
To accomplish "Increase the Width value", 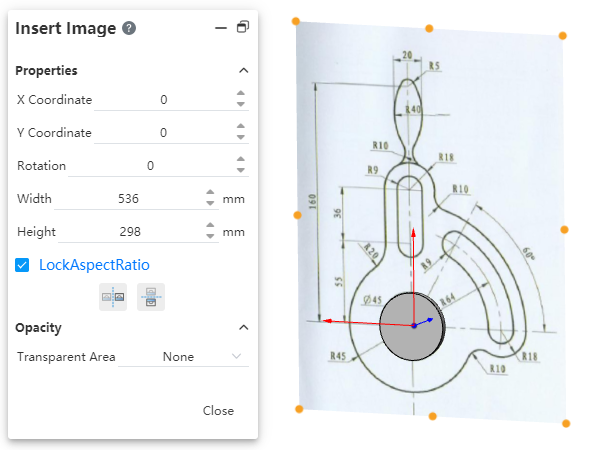I will coord(210,192).
